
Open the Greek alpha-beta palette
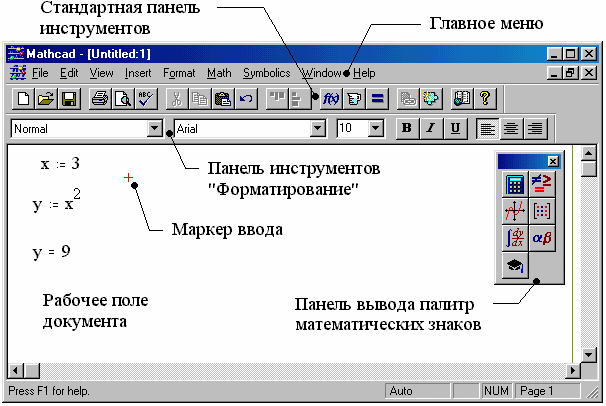tap(542, 238)
